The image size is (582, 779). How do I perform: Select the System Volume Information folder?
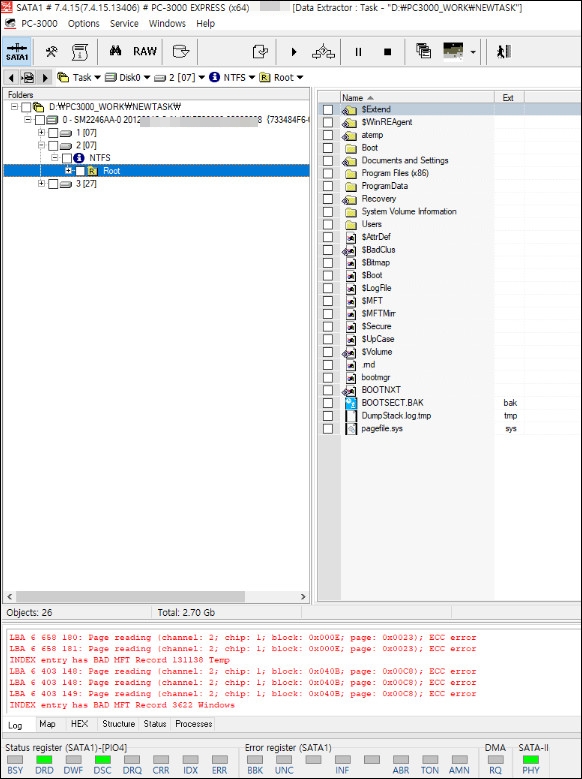[409, 212]
